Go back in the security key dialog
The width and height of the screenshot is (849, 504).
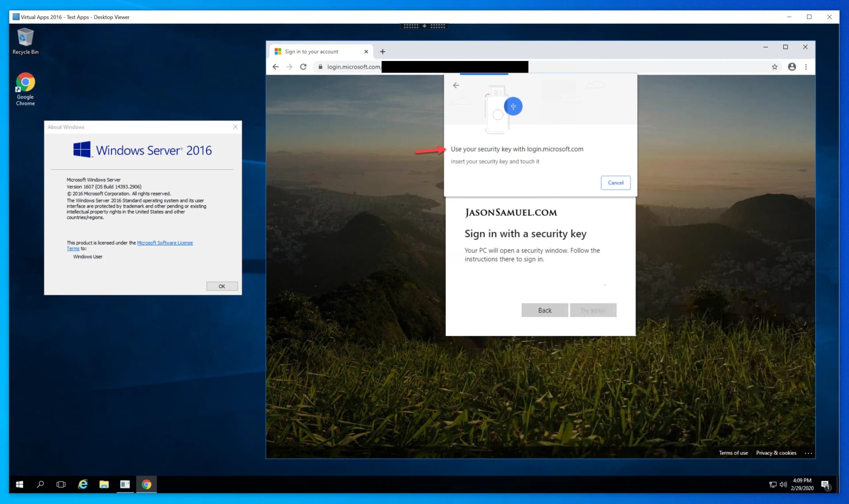[456, 85]
